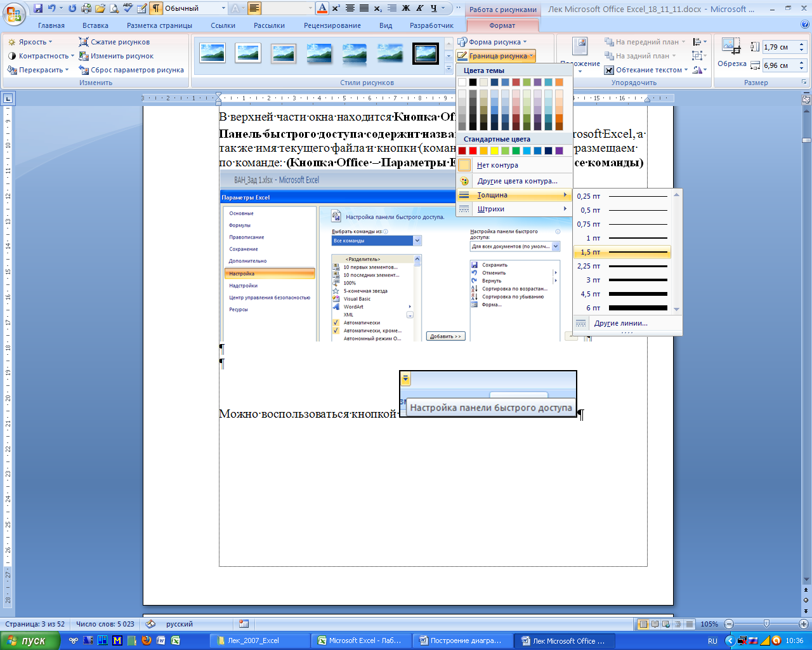
Task: Select 6 пт line thickness
Action: pos(622,308)
